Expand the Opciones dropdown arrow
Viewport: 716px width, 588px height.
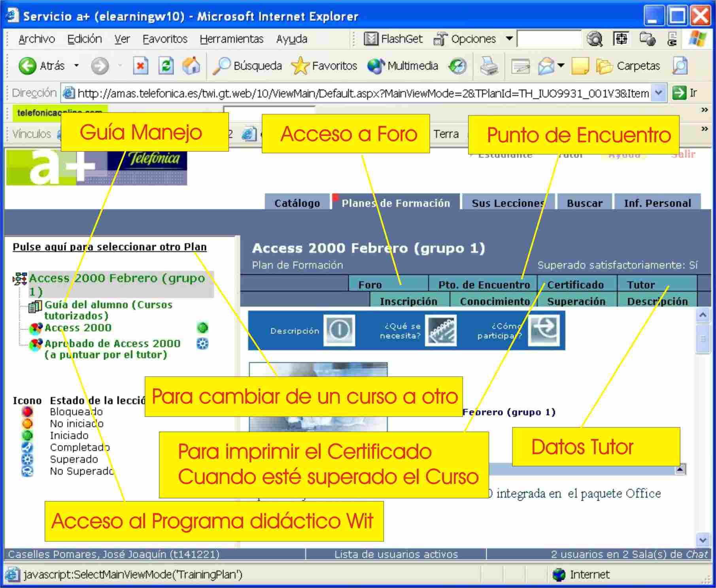(509, 39)
